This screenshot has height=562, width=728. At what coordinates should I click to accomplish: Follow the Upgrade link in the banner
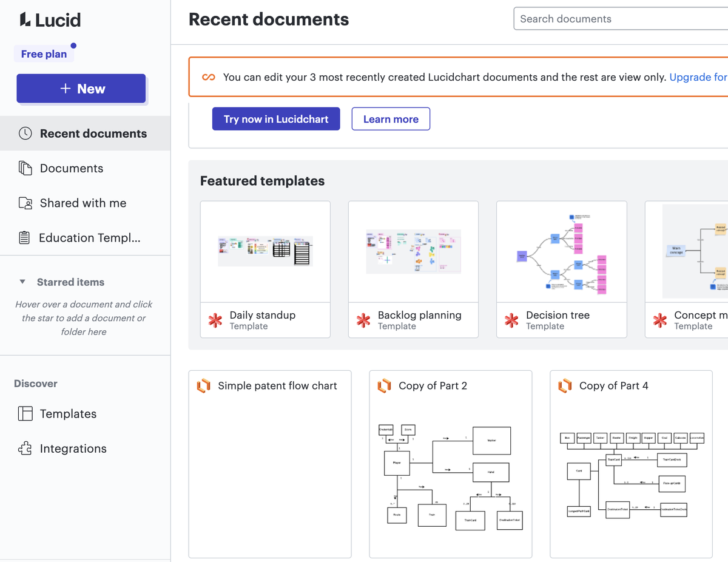698,77
